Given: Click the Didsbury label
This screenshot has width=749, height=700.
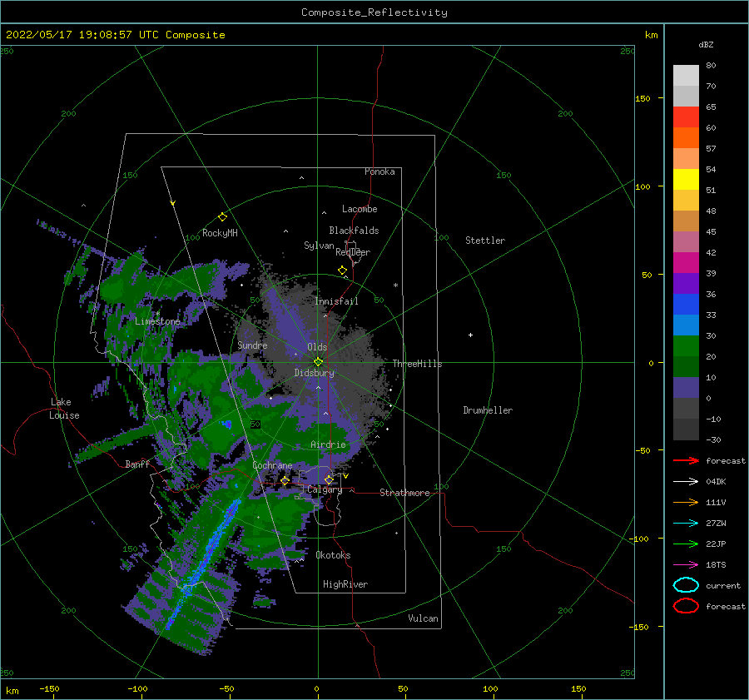Looking at the screenshot, I should [315, 373].
